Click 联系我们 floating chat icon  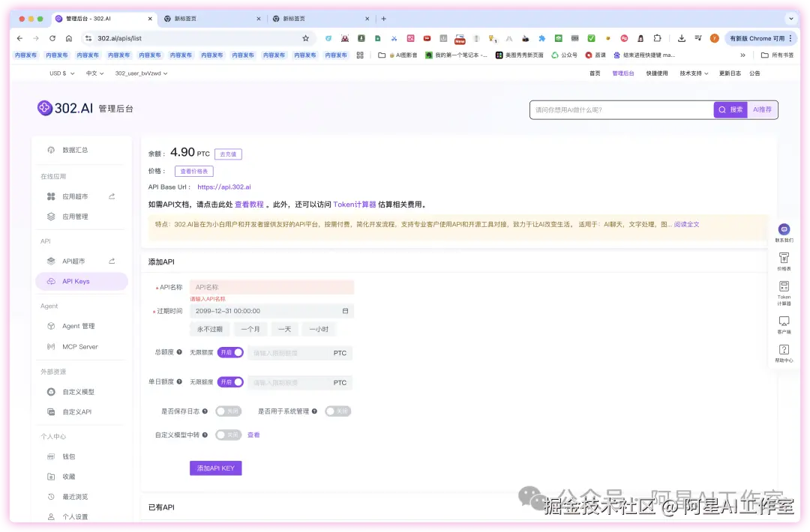[784, 232]
